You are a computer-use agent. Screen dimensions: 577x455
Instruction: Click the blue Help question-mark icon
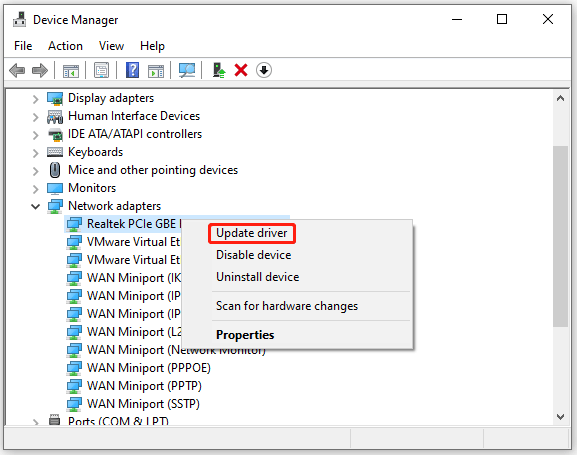click(132, 70)
